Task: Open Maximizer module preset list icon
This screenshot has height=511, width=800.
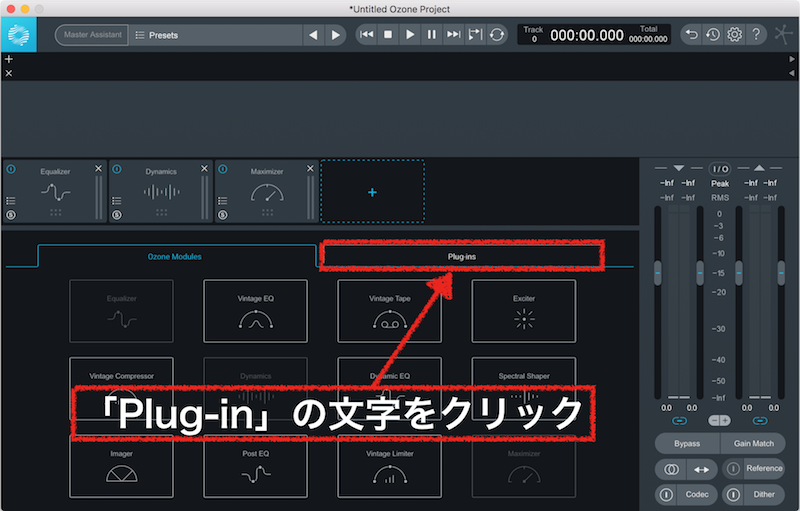Action: 223,200
